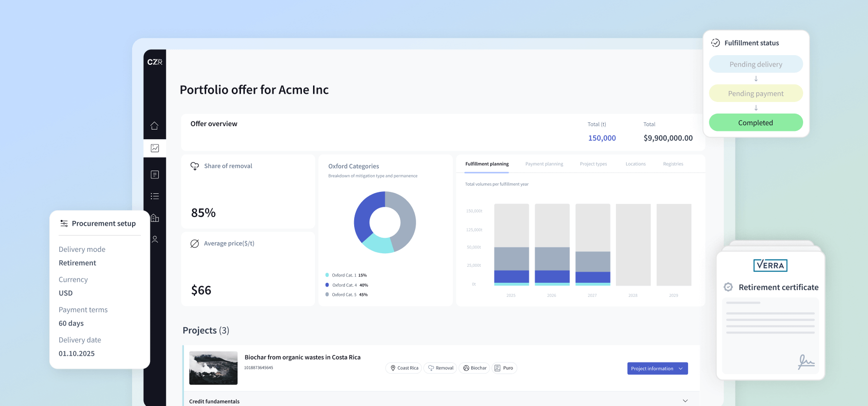
Task: Expand the Credit fundamentals section chevron
Action: [x=685, y=401]
